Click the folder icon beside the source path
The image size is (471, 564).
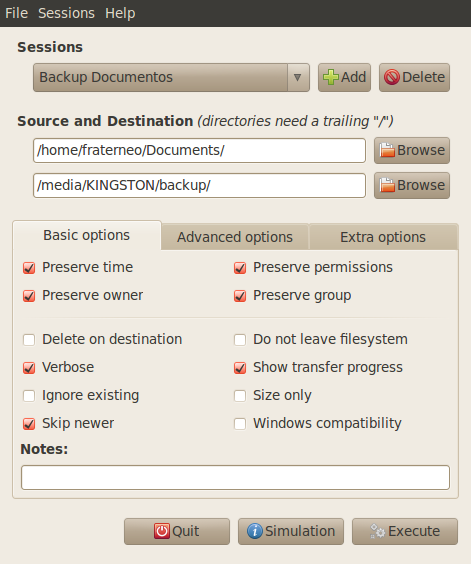coord(387,150)
